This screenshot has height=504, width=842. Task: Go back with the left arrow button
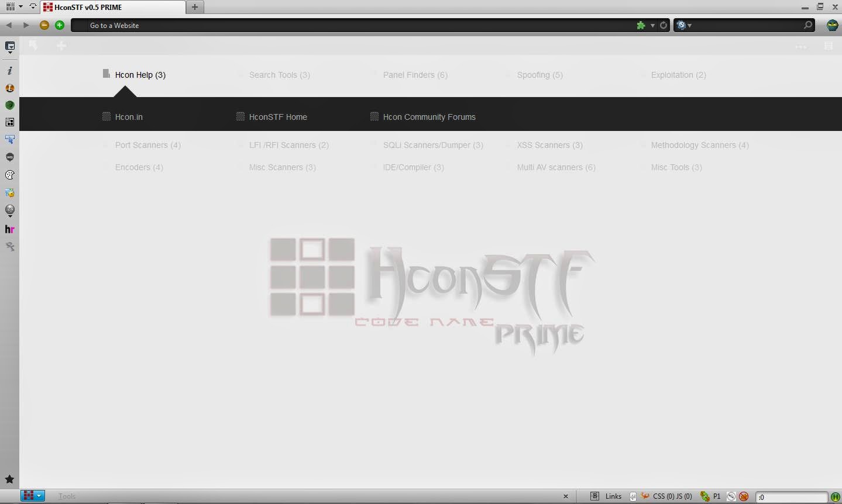tap(9, 25)
